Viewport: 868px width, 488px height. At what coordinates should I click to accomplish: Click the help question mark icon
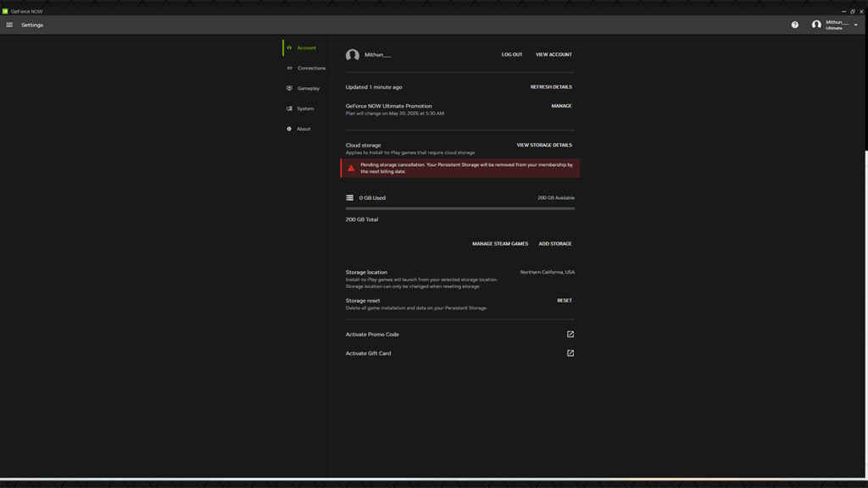click(x=794, y=25)
